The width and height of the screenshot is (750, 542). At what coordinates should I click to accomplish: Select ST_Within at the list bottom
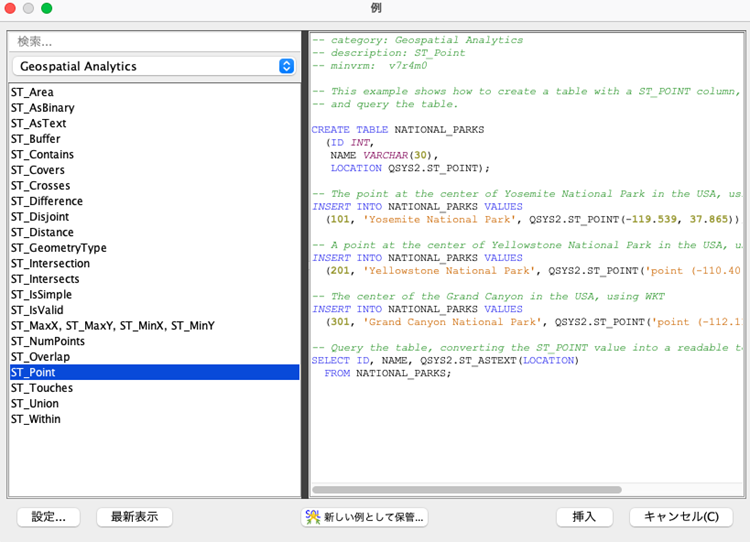35,419
